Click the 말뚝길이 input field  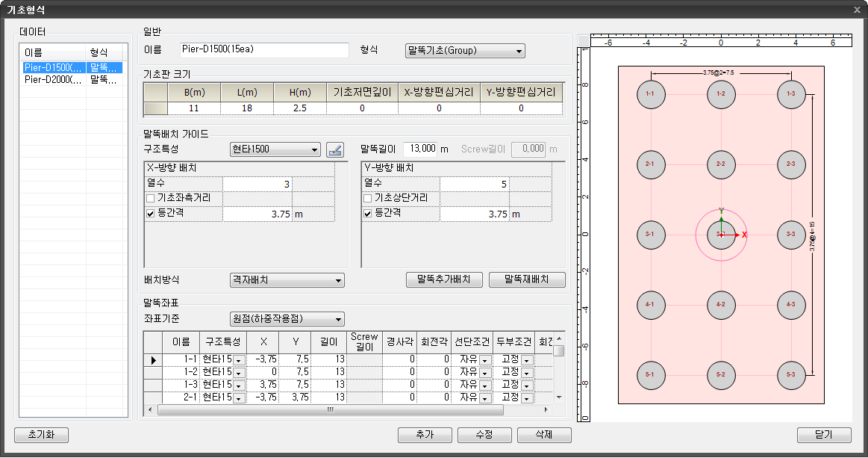point(420,149)
